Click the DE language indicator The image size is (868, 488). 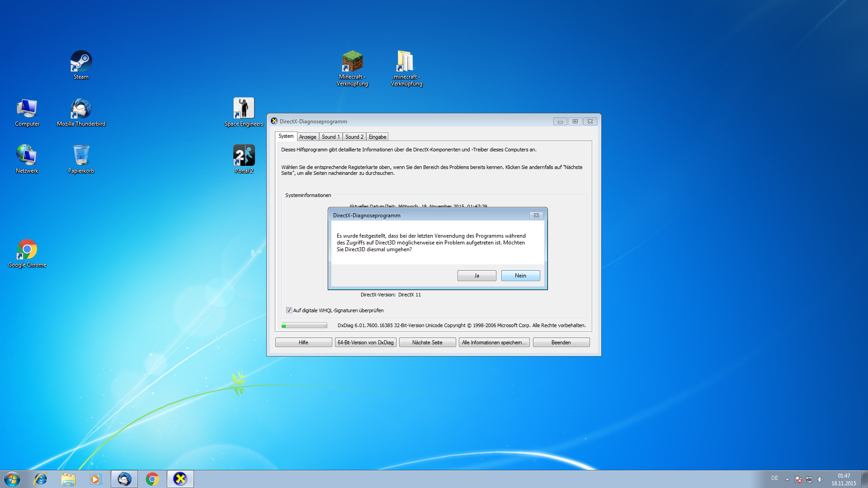(774, 478)
